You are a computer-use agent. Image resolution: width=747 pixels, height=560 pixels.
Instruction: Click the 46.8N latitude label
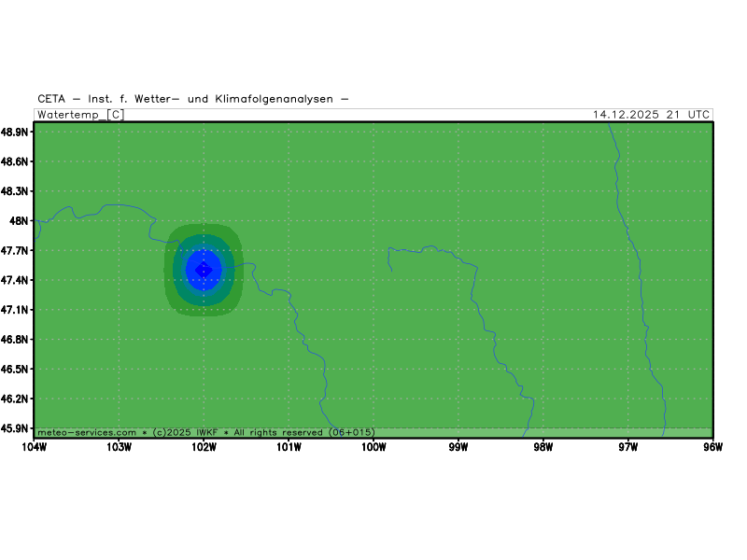pyautogui.click(x=16, y=340)
